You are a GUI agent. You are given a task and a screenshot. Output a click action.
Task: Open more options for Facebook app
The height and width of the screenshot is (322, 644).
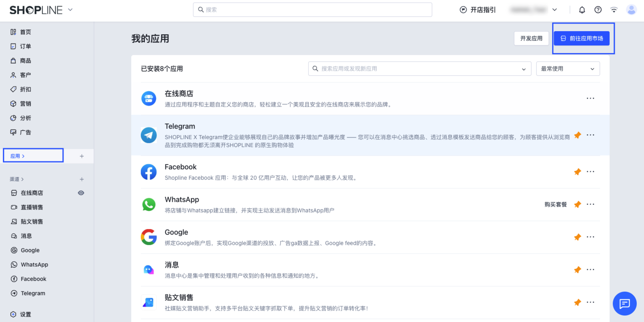pos(591,172)
